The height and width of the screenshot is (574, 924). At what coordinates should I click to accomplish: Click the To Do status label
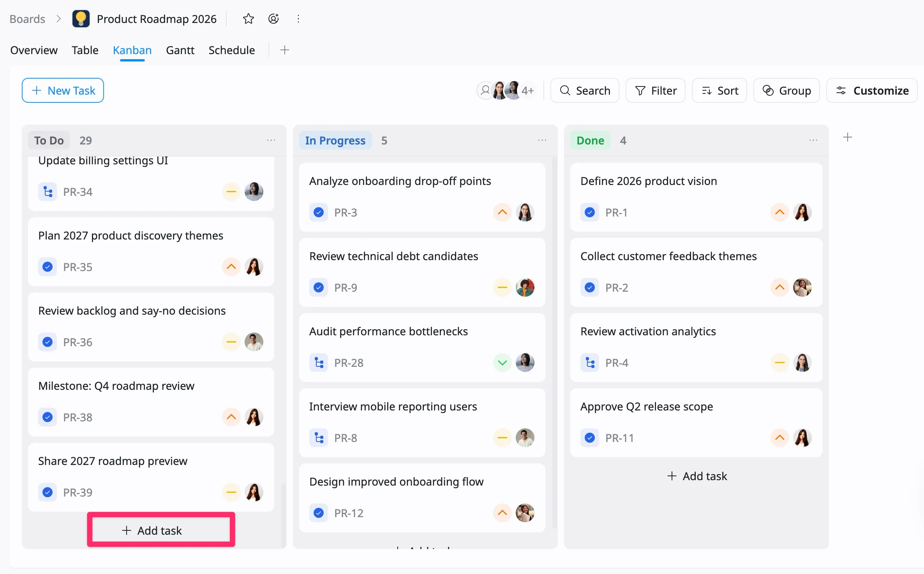(x=49, y=140)
